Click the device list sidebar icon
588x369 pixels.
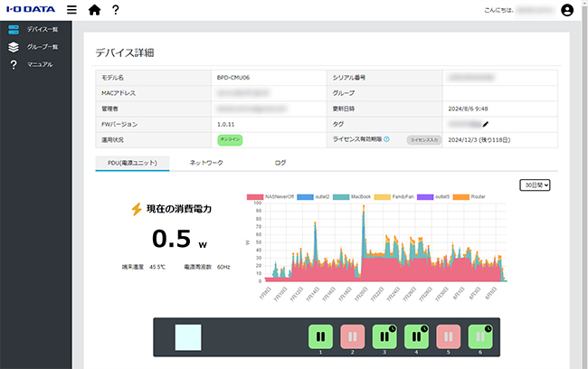pyautogui.click(x=14, y=29)
